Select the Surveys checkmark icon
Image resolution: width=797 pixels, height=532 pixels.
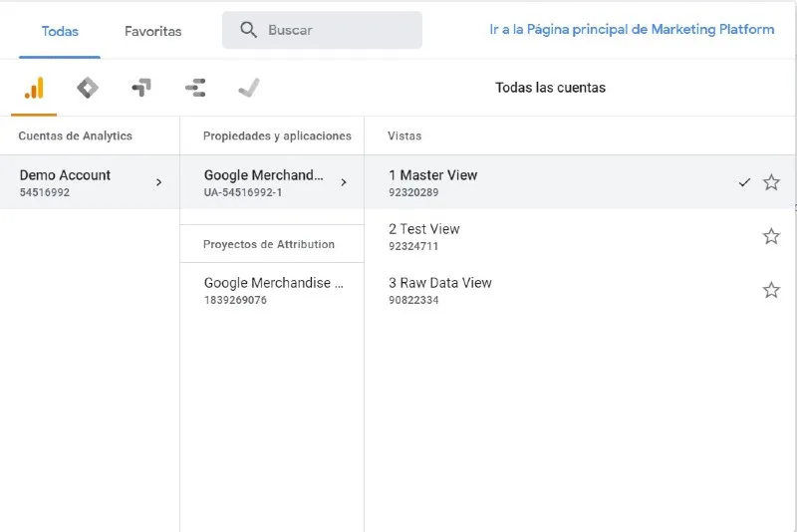point(249,88)
